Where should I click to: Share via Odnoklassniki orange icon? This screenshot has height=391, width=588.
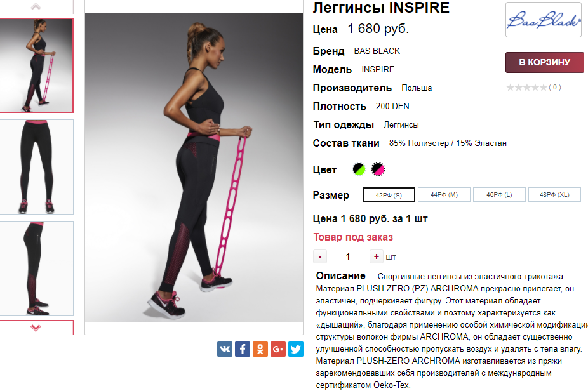[x=260, y=349]
